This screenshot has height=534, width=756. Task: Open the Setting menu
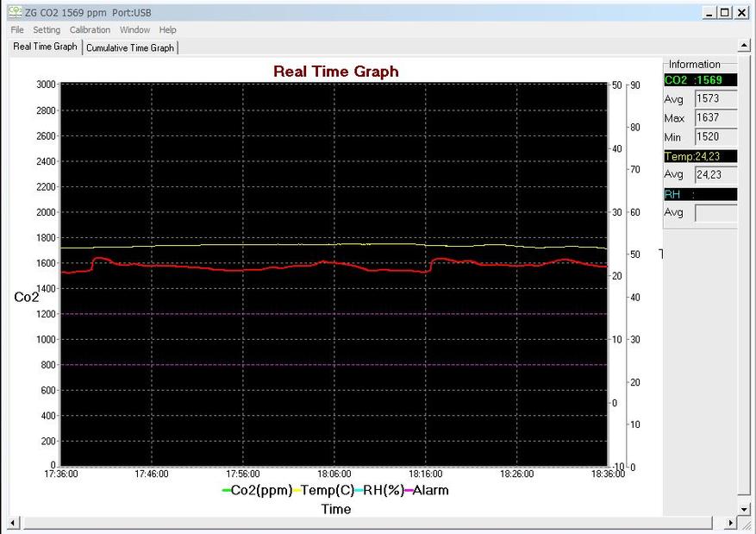coord(47,30)
